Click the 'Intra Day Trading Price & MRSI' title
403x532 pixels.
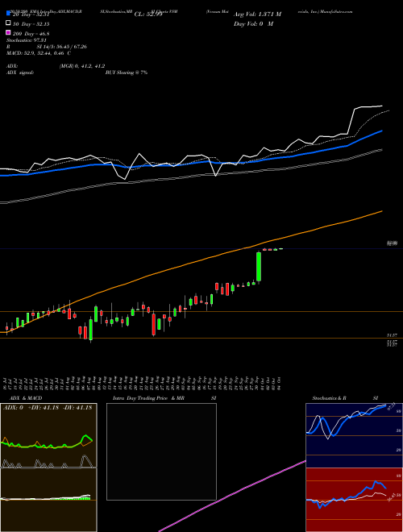(164, 398)
